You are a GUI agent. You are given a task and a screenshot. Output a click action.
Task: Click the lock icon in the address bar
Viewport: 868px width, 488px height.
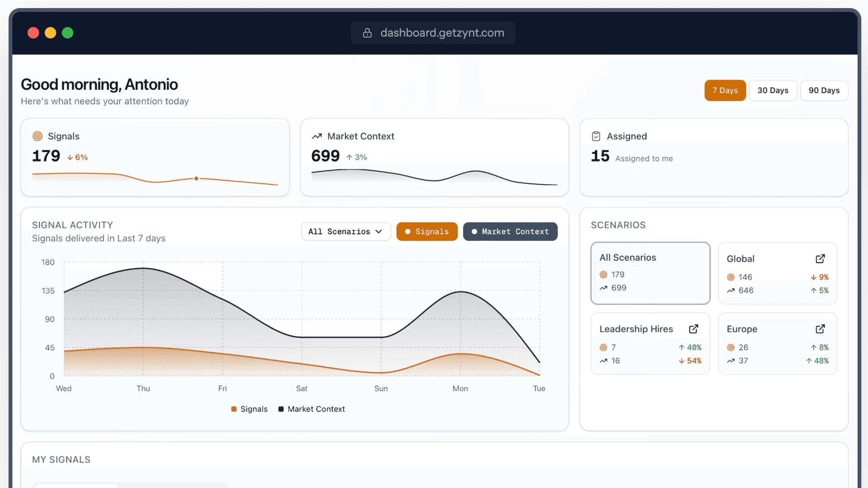[x=367, y=33]
